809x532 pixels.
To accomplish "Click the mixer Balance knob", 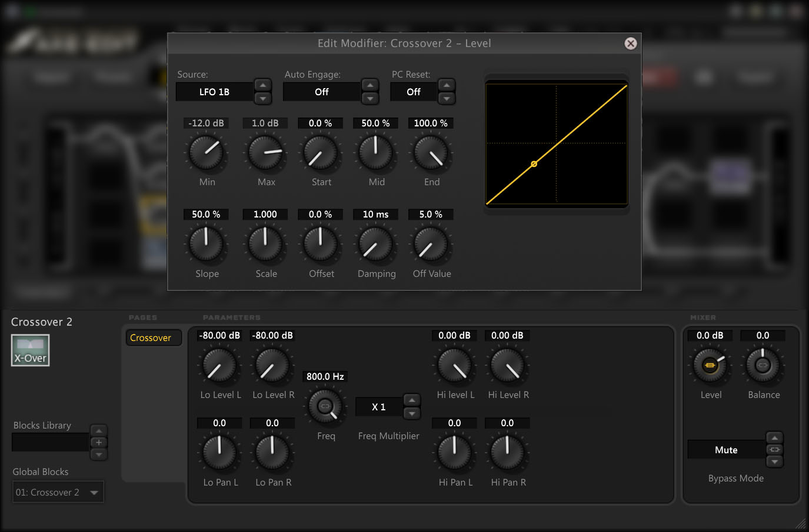I will pos(763,365).
